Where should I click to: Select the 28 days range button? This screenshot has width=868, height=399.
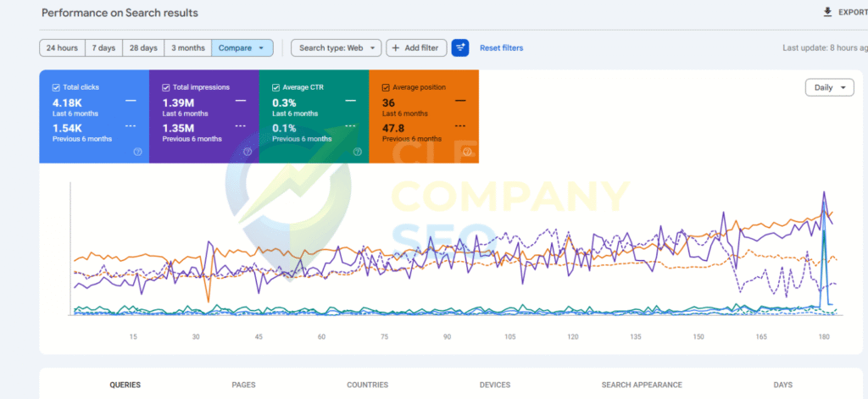point(143,48)
